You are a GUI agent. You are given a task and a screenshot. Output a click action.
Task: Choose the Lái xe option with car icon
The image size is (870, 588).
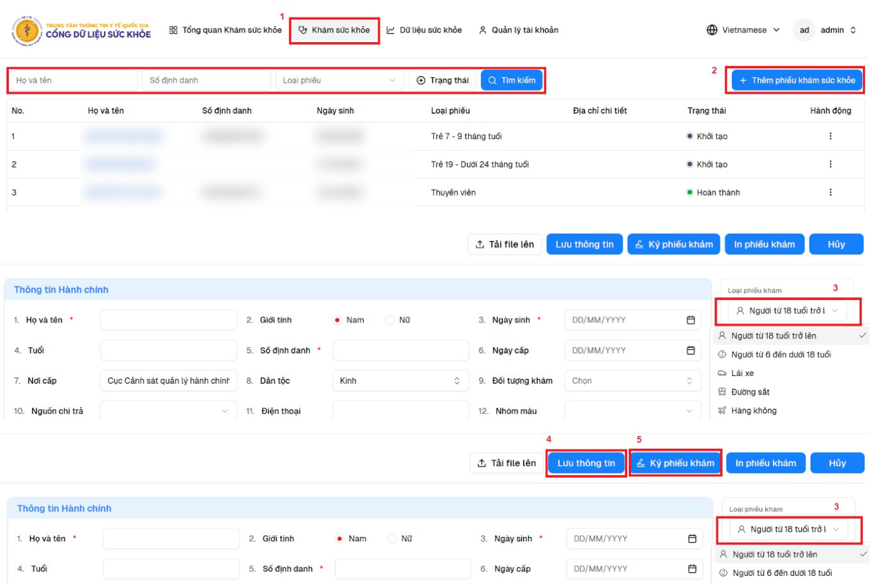pyautogui.click(x=742, y=373)
